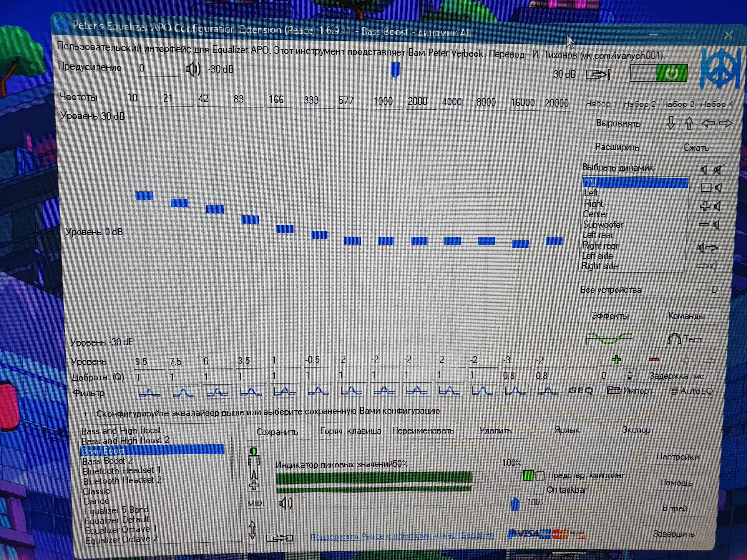Click the MIDI button
Image resolution: width=747 pixels, height=560 pixels.
[x=256, y=503]
